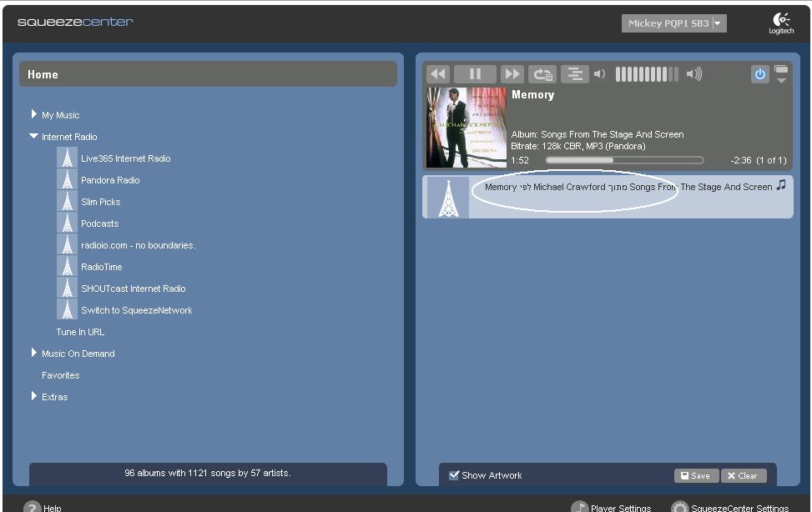This screenshot has height=512, width=812.
Task: Clear the current playlist
Action: coord(743,475)
